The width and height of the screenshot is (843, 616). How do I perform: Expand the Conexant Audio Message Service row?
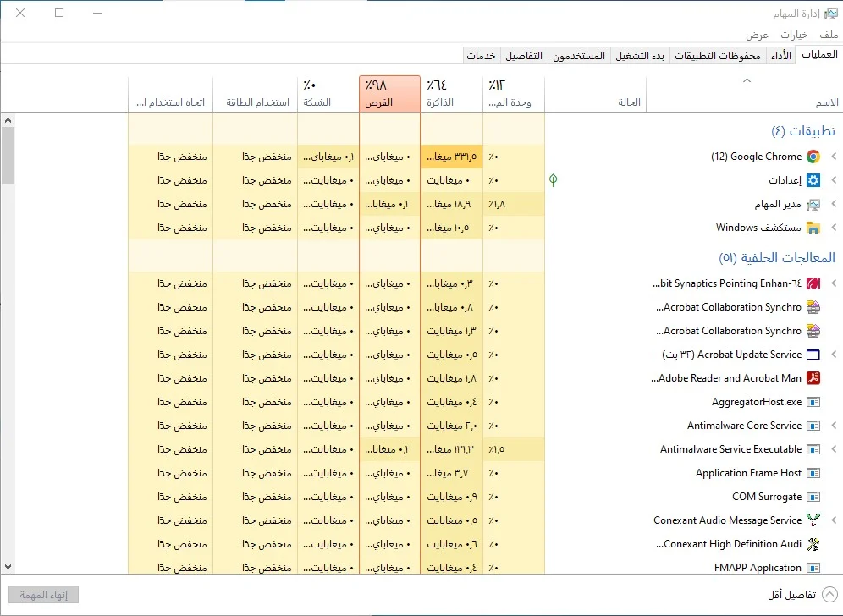point(834,520)
